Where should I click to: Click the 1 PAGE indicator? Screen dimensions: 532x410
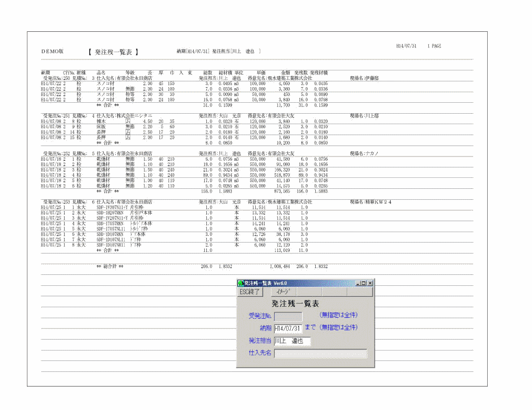[x=434, y=46]
